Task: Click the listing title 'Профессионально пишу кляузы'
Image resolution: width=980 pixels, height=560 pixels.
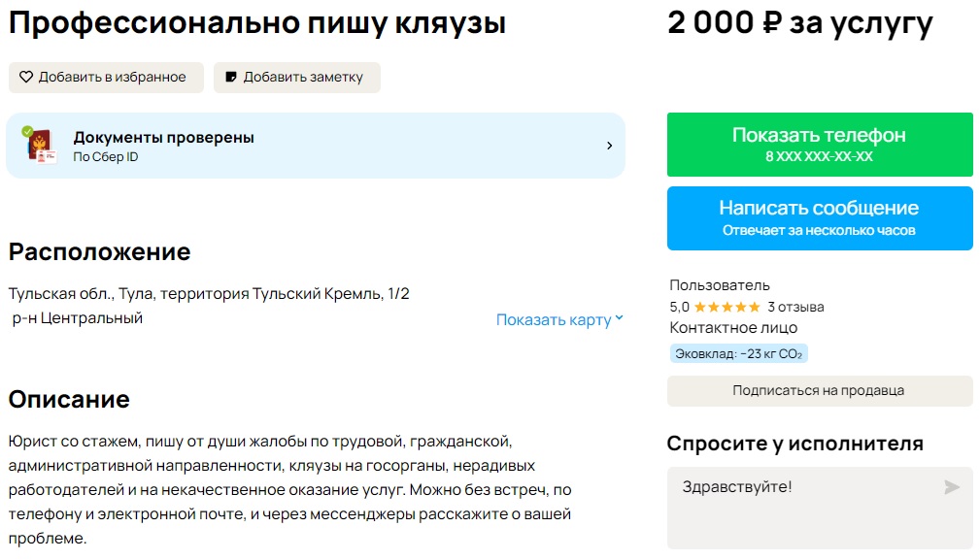Action: (x=256, y=22)
